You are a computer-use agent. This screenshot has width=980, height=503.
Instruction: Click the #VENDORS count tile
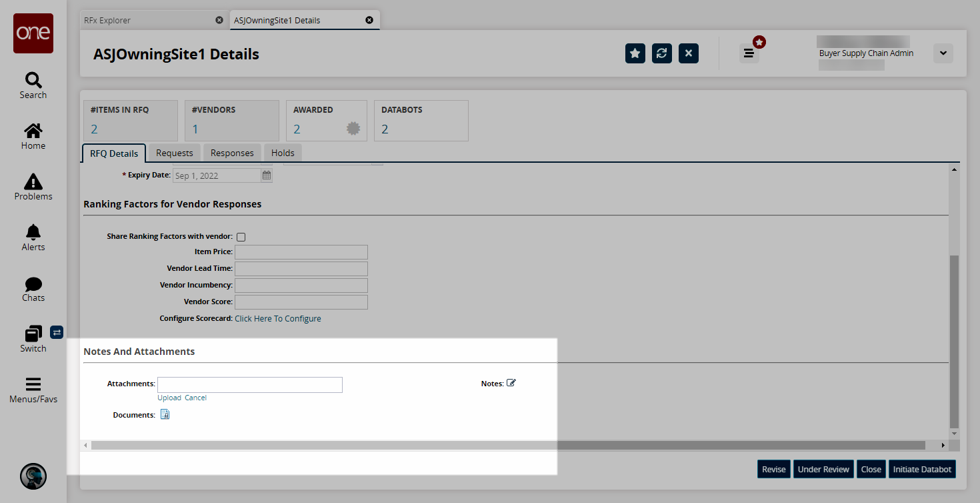pyautogui.click(x=231, y=121)
